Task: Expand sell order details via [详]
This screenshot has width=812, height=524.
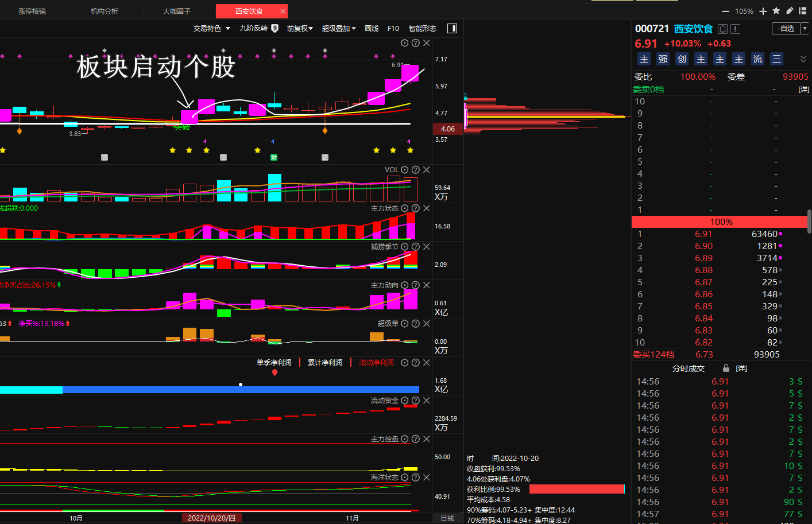Action: (x=804, y=90)
